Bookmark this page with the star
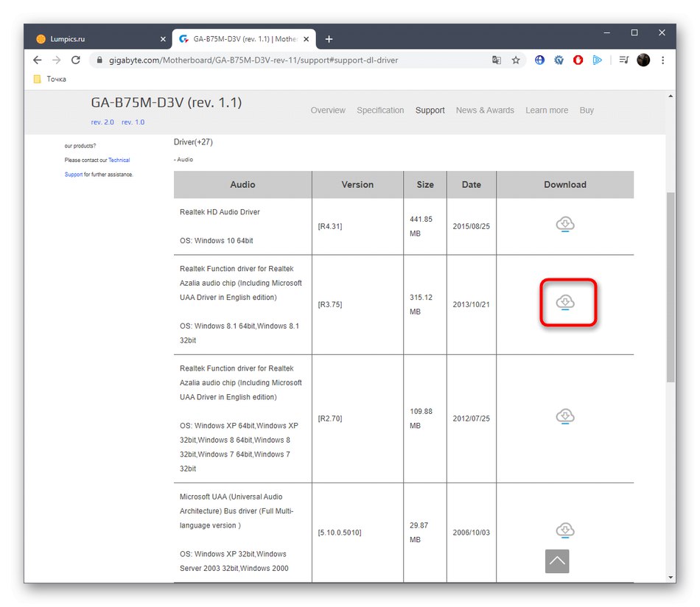The image size is (700, 607). [516, 60]
